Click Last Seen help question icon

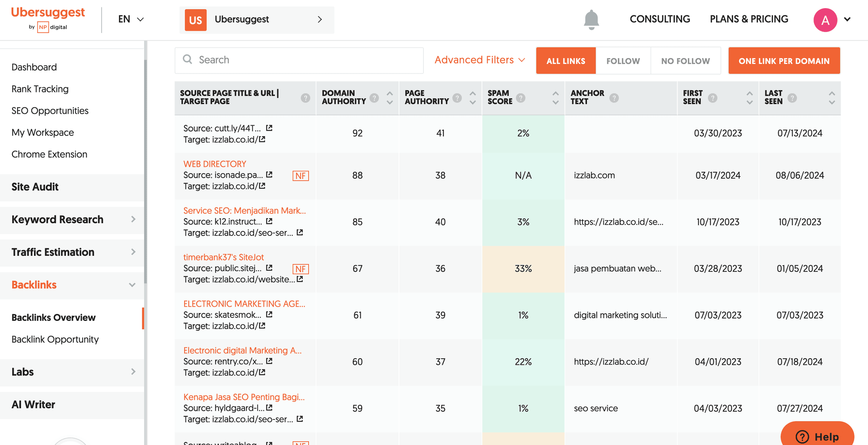(x=792, y=98)
